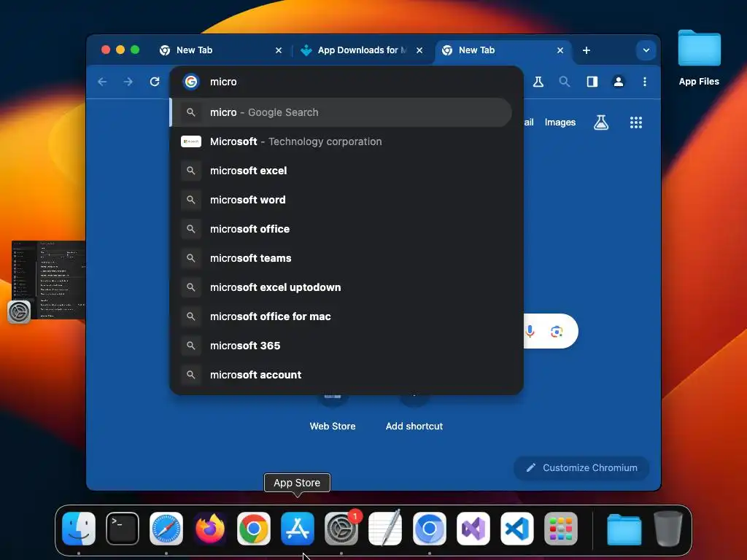747x560 pixels.
Task: Open the three-dot Chromium menu
Action: click(x=645, y=82)
